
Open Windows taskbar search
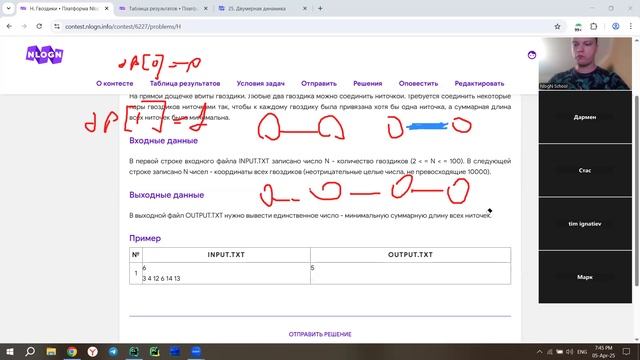[x=30, y=351]
